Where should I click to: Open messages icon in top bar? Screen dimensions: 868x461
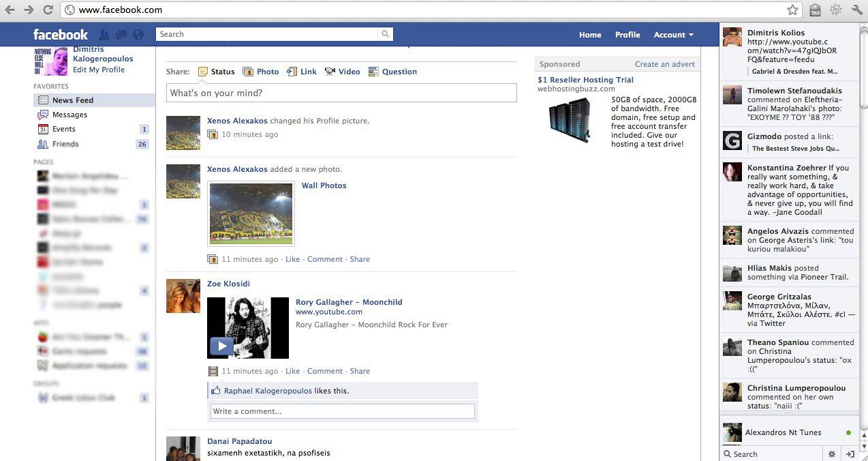[121, 34]
